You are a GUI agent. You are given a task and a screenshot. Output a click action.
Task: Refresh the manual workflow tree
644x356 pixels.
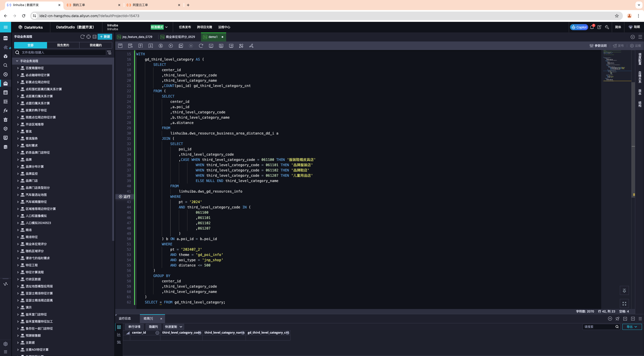point(82,37)
